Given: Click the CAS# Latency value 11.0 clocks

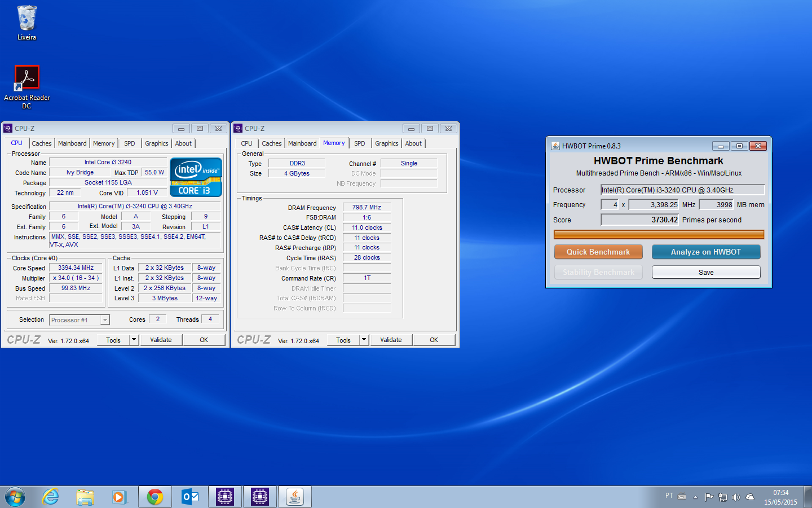Looking at the screenshot, I should [367, 228].
